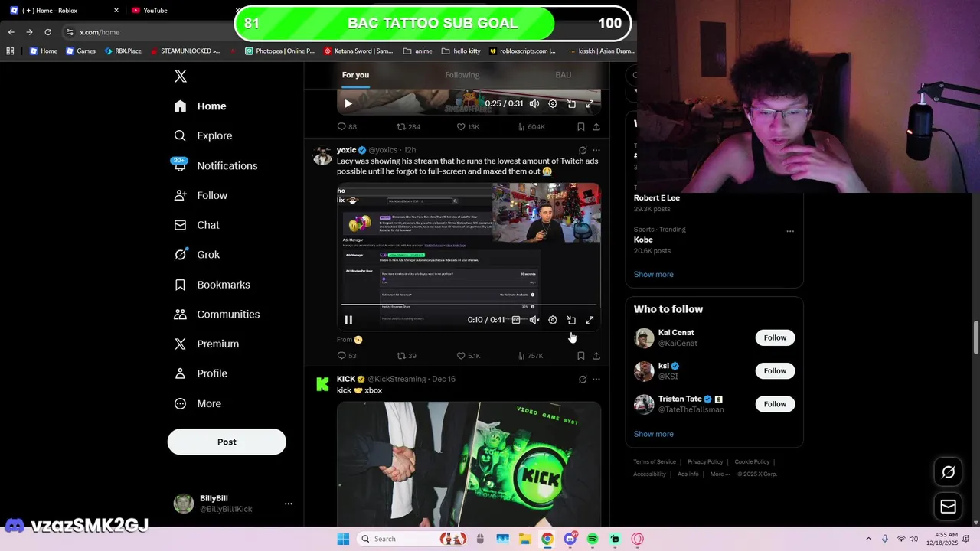Viewport: 980px width, 551px height.
Task: Open the Follow sidebar item
Action: (x=201, y=195)
